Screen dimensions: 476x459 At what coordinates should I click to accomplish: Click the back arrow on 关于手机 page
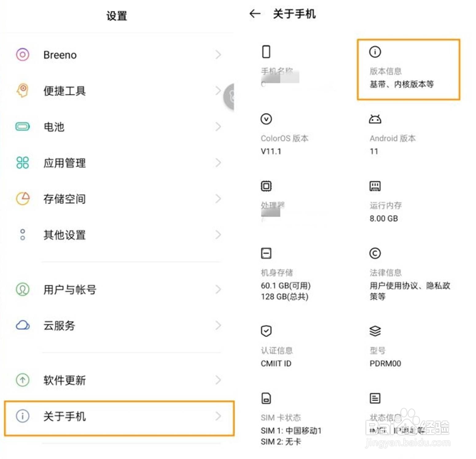click(255, 14)
